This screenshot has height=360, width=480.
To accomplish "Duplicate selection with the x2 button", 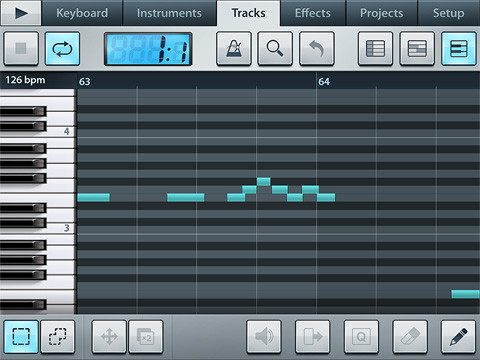I will (x=146, y=337).
